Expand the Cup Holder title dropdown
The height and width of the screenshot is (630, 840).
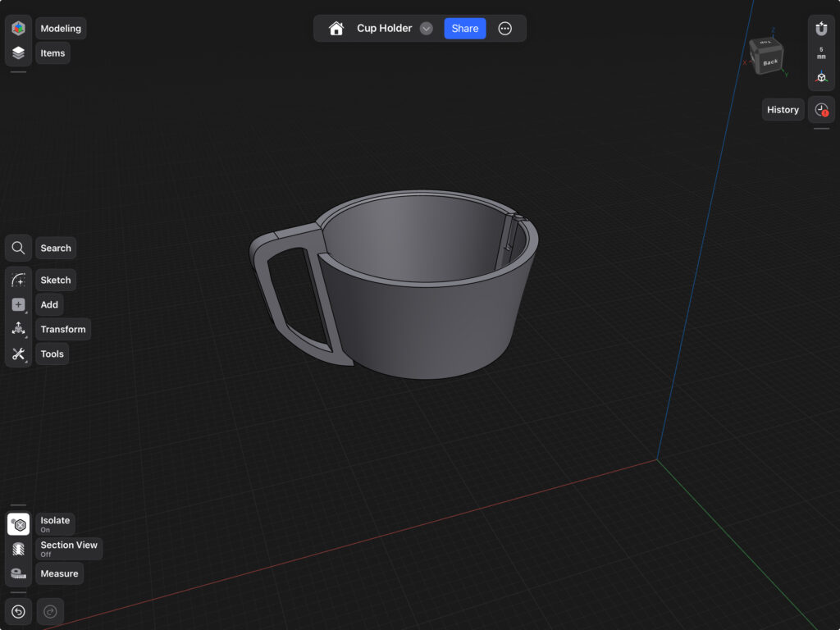pyautogui.click(x=426, y=29)
